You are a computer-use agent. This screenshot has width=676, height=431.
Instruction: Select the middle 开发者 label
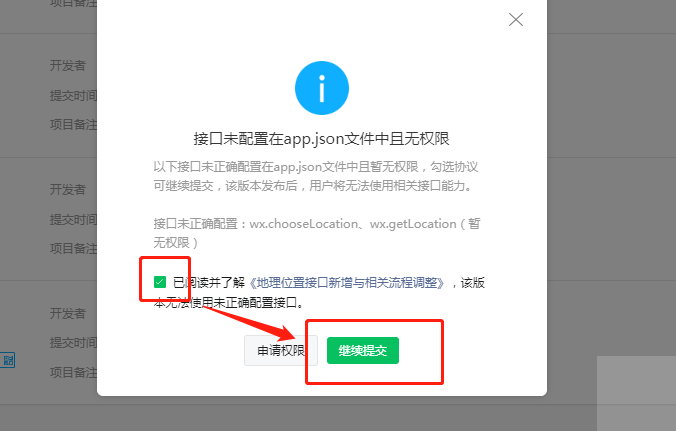68,189
